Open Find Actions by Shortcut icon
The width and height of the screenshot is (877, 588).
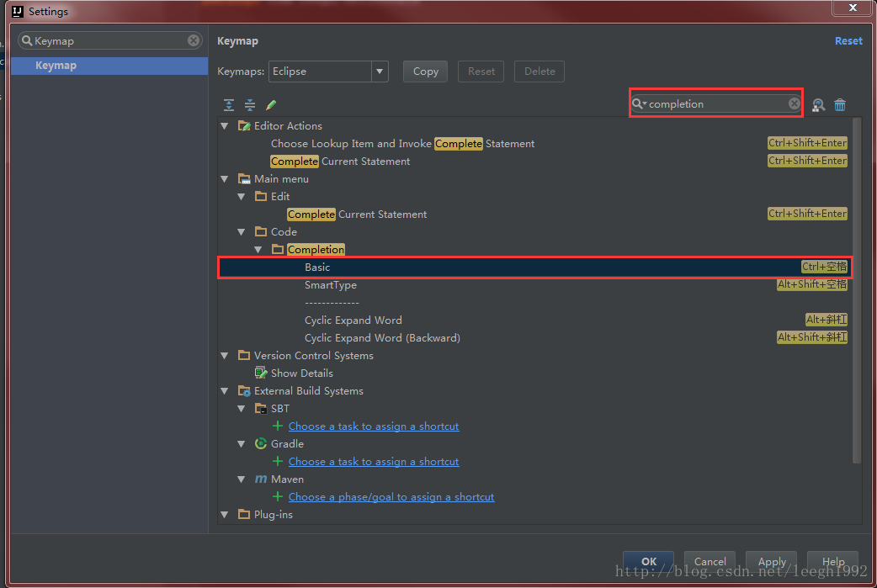click(818, 104)
